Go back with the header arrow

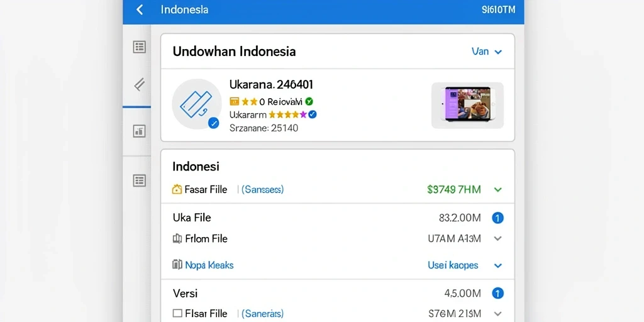pyautogui.click(x=140, y=10)
